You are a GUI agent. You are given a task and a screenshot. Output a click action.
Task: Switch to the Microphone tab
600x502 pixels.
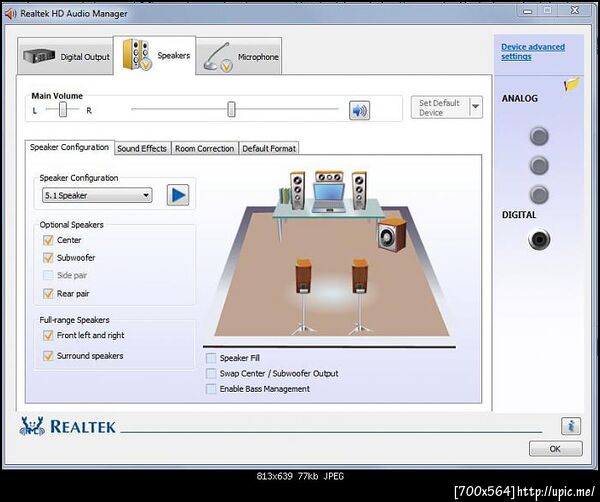pyautogui.click(x=239, y=56)
